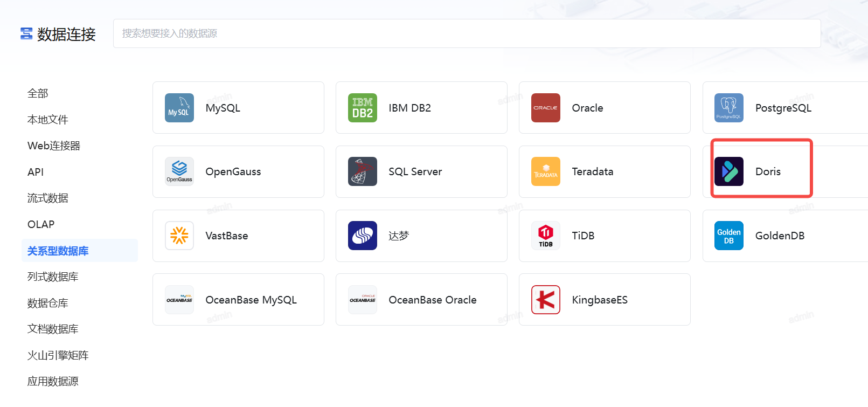Click the OceanBase Oracle icon
This screenshot has width=868, height=407.
363,300
